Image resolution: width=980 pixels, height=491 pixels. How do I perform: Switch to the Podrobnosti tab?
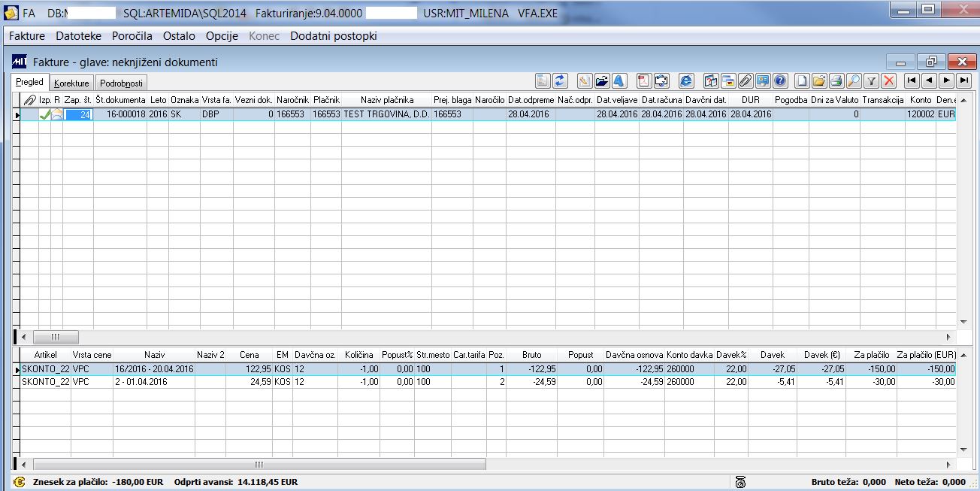point(121,83)
